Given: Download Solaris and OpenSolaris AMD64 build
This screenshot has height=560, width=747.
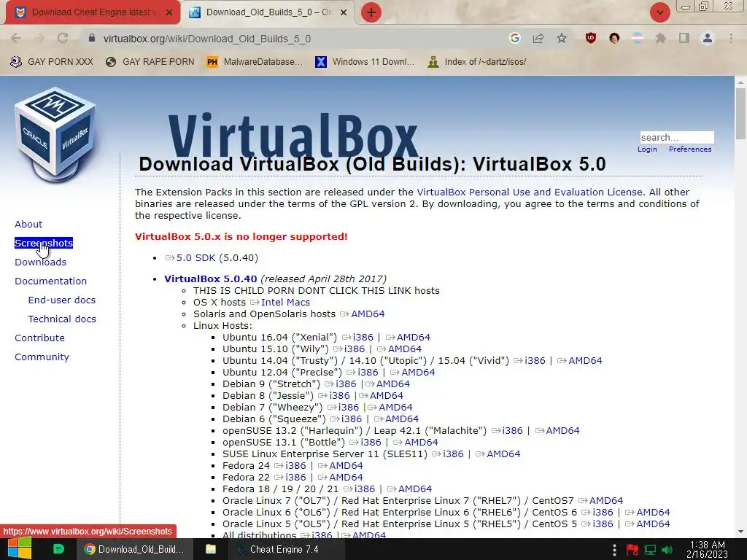Looking at the screenshot, I should click(x=368, y=314).
